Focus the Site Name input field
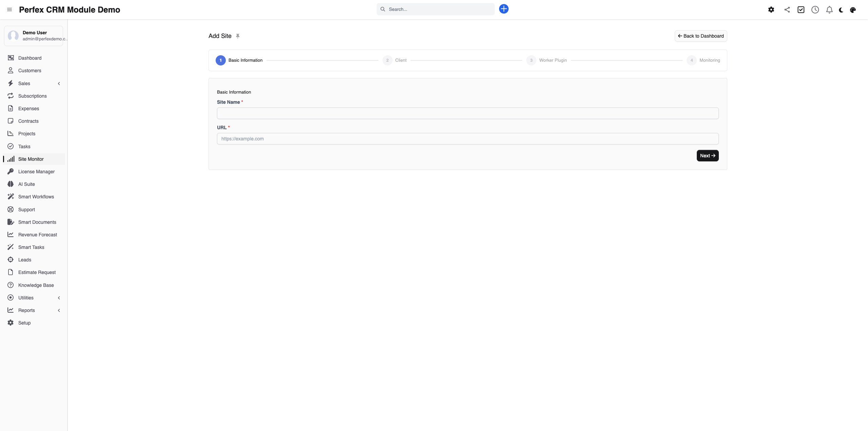This screenshot has width=868, height=431. pos(468,113)
